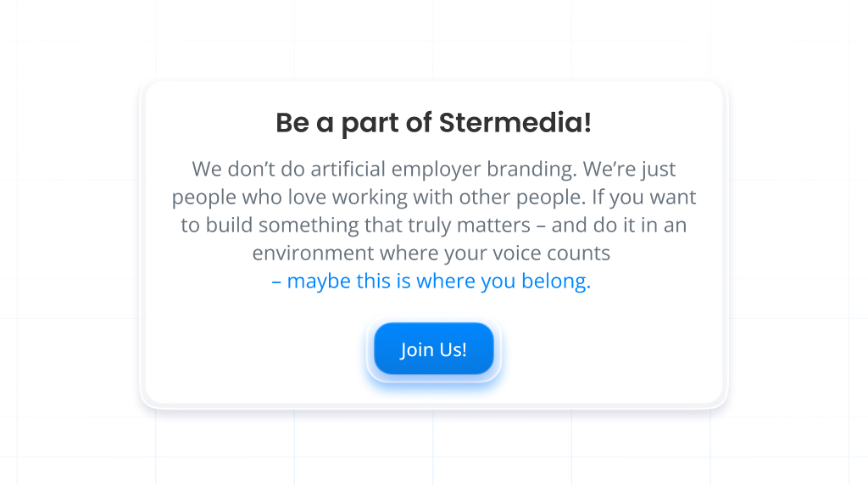This screenshot has height=485, width=868.
Task: Click the line 'environment where your voice counts'
Action: click(431, 254)
